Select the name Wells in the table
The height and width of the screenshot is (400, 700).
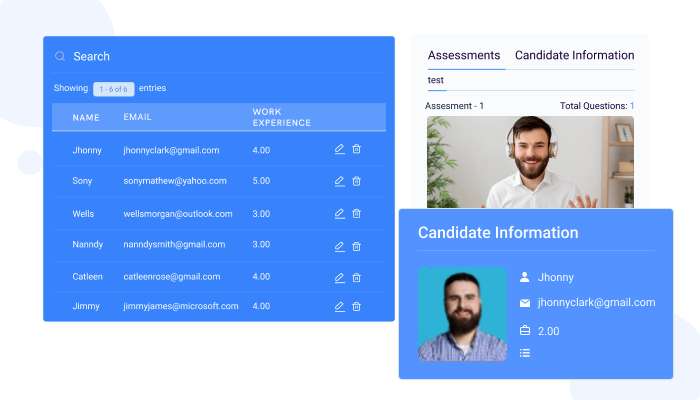pyautogui.click(x=83, y=214)
